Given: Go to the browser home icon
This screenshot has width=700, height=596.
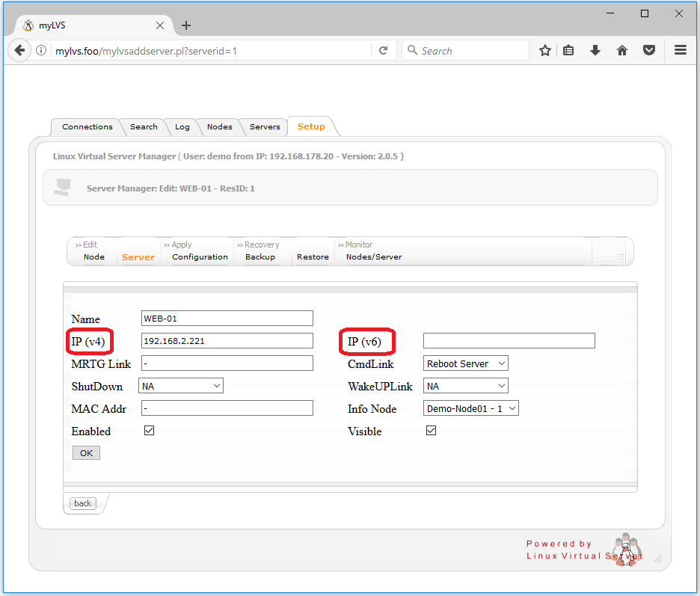Looking at the screenshot, I should click(621, 51).
